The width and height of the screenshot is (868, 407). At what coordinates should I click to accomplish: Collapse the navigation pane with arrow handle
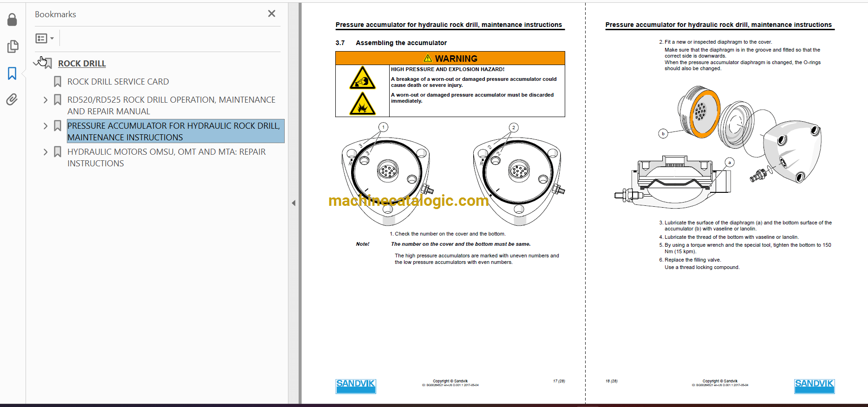(x=294, y=203)
